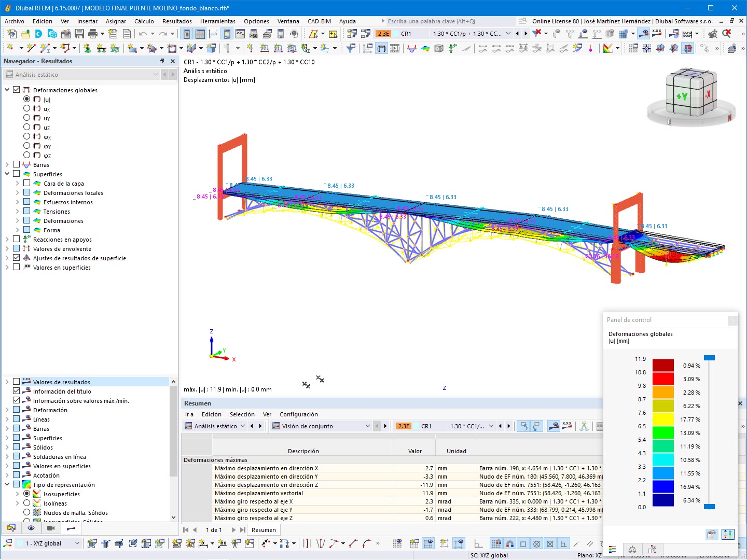Viewport: 747px width, 560px height.
Task: Click the nodal support green icon
Action: [x=87, y=48]
